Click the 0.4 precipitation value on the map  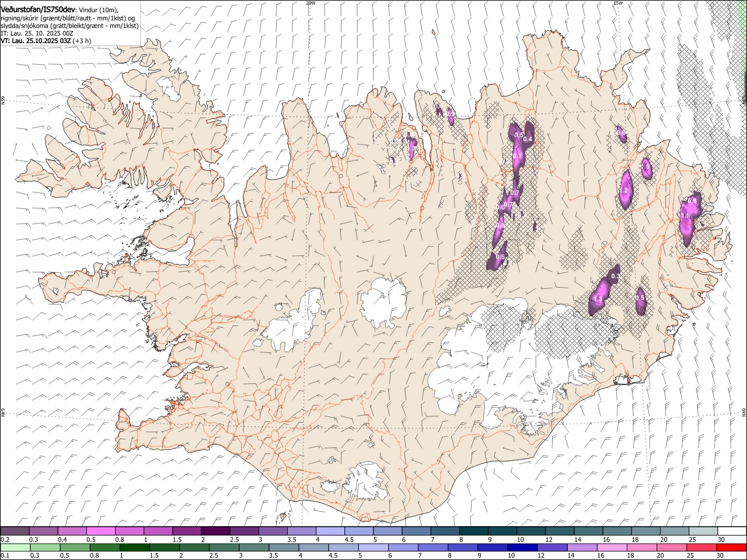tap(528, 139)
